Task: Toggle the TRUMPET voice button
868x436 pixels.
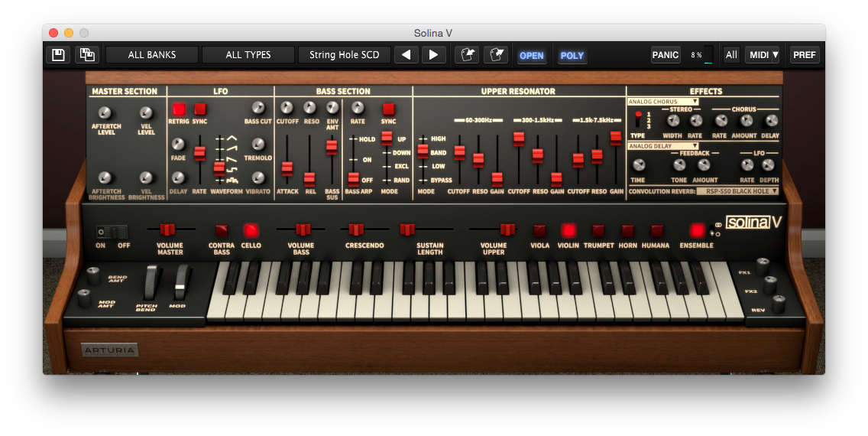Action: pyautogui.click(x=598, y=230)
